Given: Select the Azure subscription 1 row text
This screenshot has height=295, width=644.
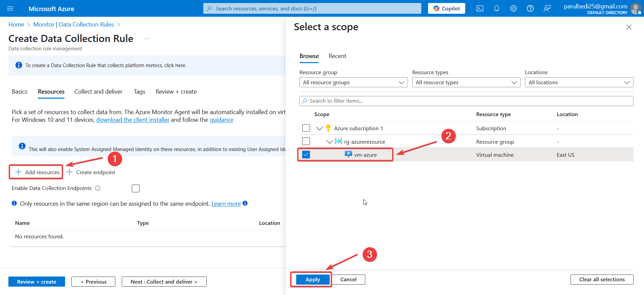Looking at the screenshot, I should click(358, 128).
